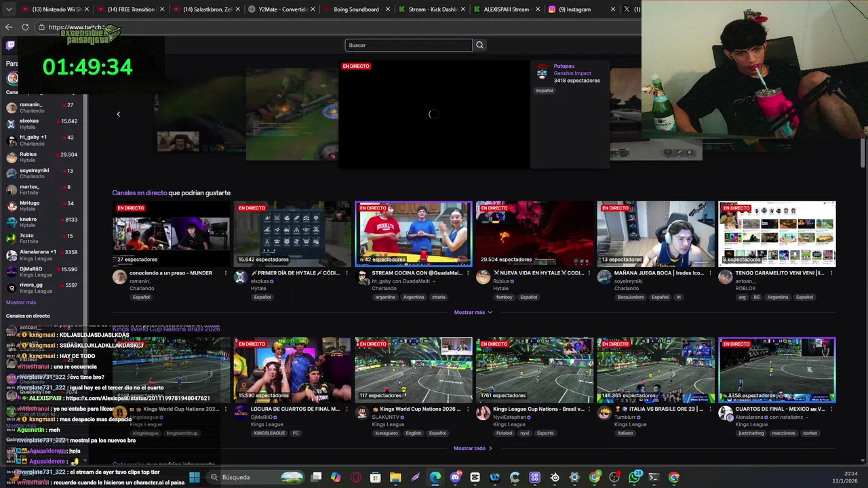
Task: Click the 'kunaguero' tag under SLAKUNTV stream
Action: [x=386, y=433]
